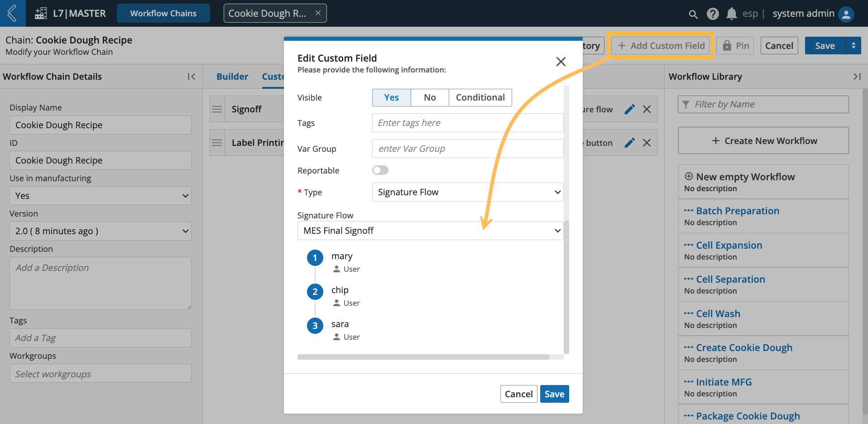The height and width of the screenshot is (424, 868).
Task: Switch to the Builder tab
Action: pos(232,77)
